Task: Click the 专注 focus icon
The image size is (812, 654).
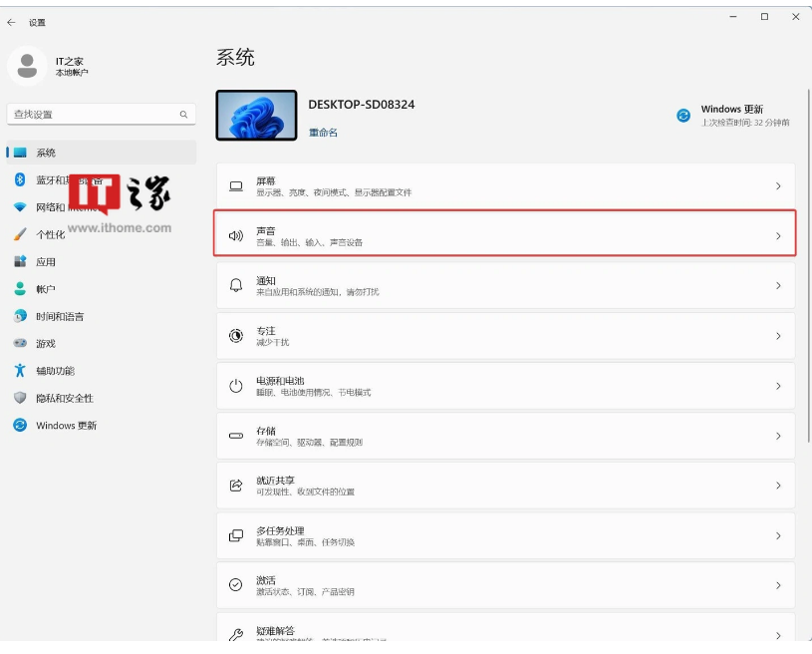Action: (x=236, y=336)
